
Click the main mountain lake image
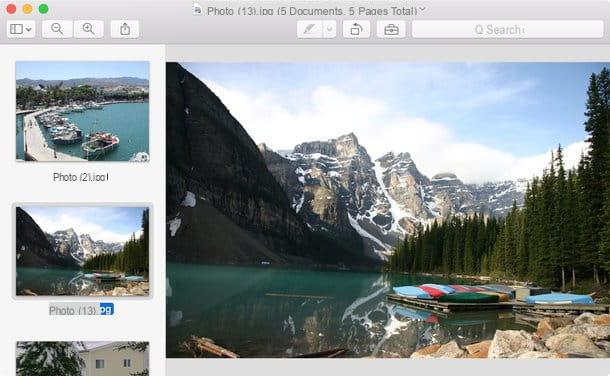click(x=388, y=210)
